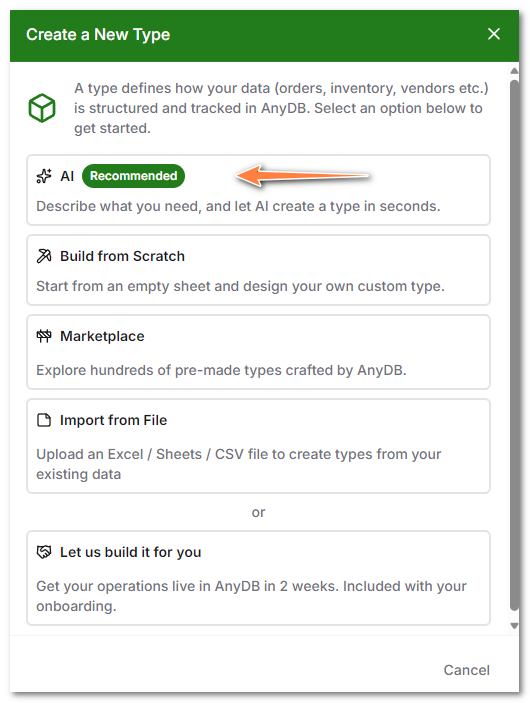Select the Build from Scratch title
This screenshot has width=530, height=703.
[122, 256]
